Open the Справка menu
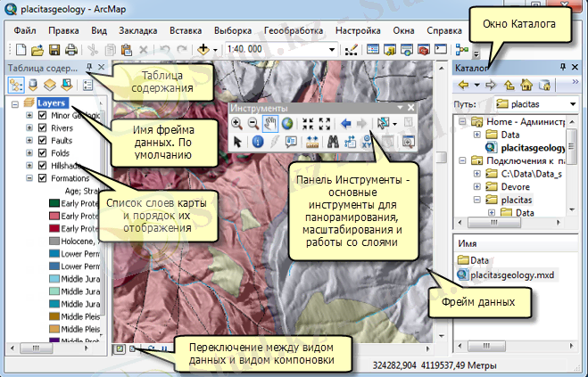Image resolution: width=588 pixels, height=377 pixels. click(x=444, y=30)
